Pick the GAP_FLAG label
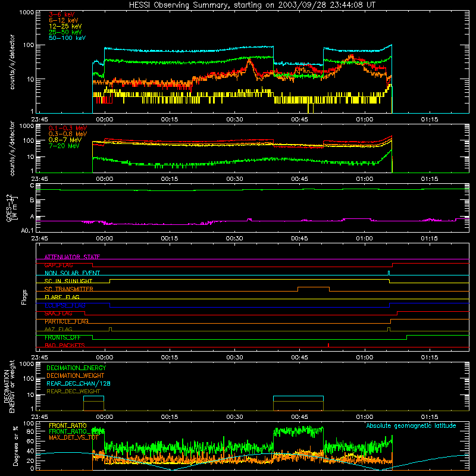 tap(59, 265)
